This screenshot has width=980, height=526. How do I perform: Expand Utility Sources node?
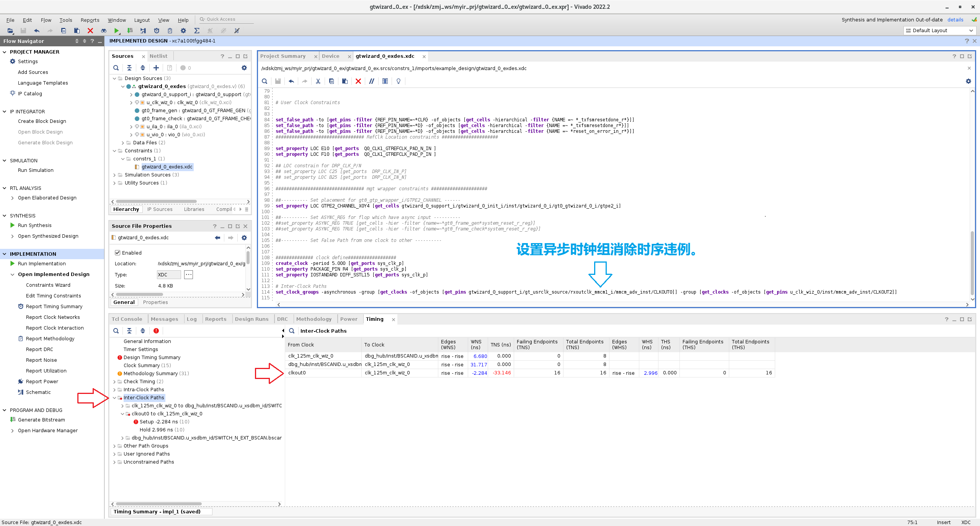click(x=114, y=183)
